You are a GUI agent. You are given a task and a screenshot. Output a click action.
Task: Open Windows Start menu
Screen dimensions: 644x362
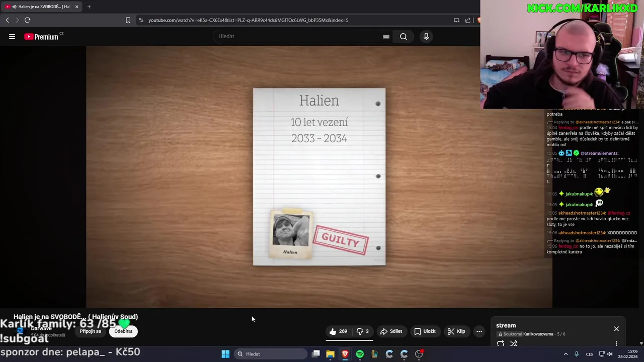[x=225, y=354]
